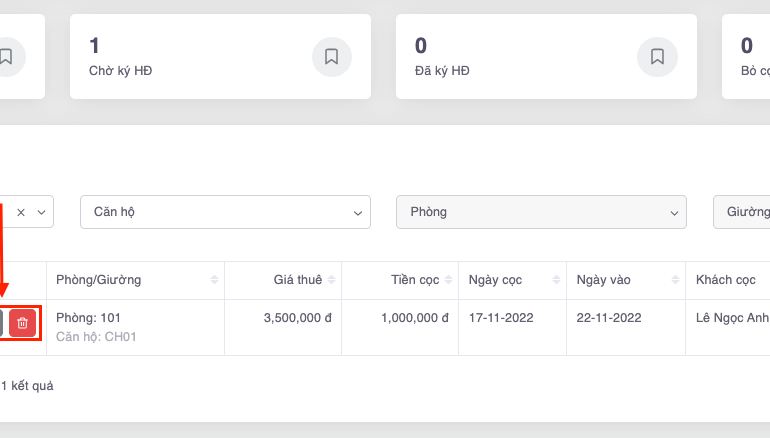Sort by Ngày cọc column sort icon
This screenshot has height=438, width=770.
click(x=555, y=280)
